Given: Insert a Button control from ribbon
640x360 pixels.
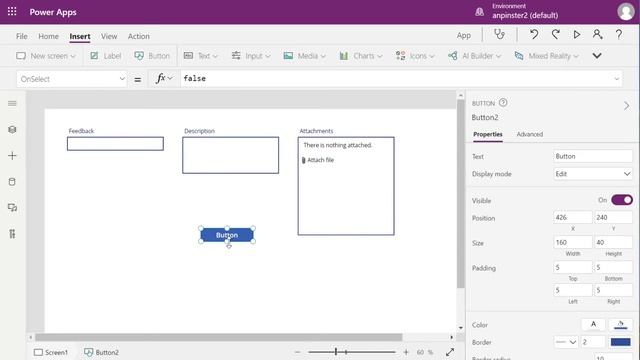Looking at the screenshot, I should tap(152, 56).
